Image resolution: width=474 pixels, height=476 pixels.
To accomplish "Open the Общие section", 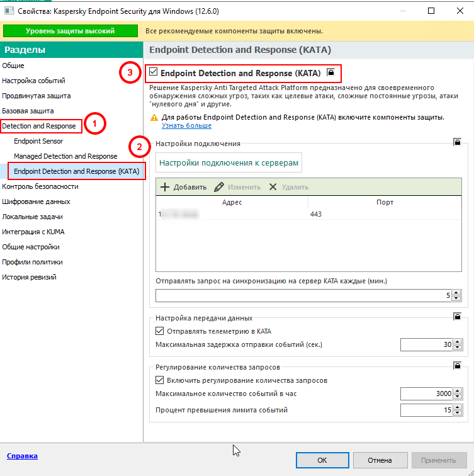I will click(13, 65).
